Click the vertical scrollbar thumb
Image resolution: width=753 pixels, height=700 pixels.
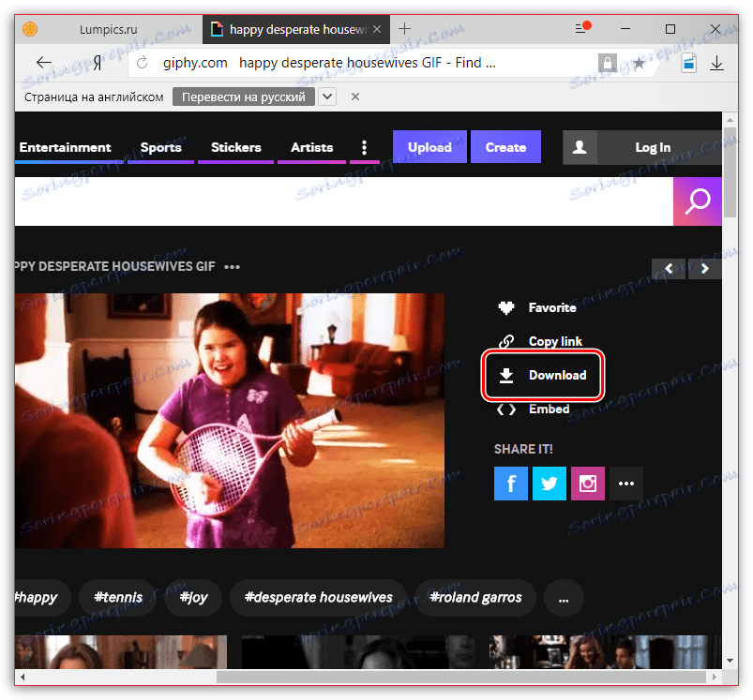click(x=730, y=172)
